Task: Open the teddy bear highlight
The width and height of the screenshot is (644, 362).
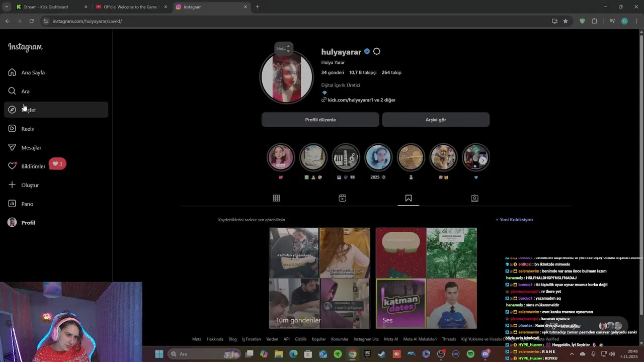Action: coord(443,157)
